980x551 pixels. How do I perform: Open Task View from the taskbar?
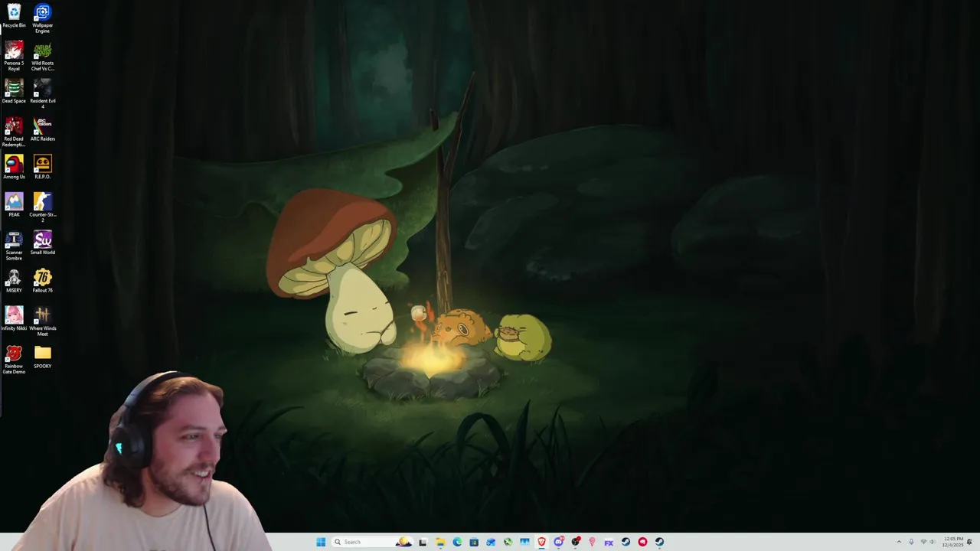click(x=423, y=542)
